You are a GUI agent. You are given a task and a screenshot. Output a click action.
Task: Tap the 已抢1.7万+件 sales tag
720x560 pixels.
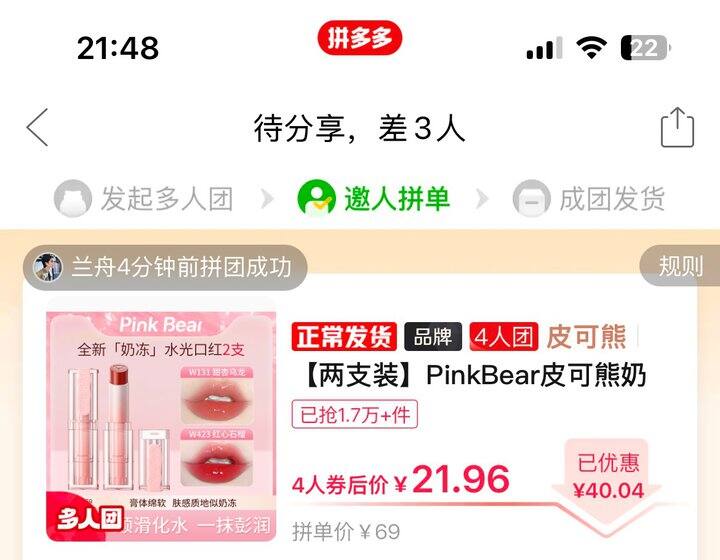point(354,414)
